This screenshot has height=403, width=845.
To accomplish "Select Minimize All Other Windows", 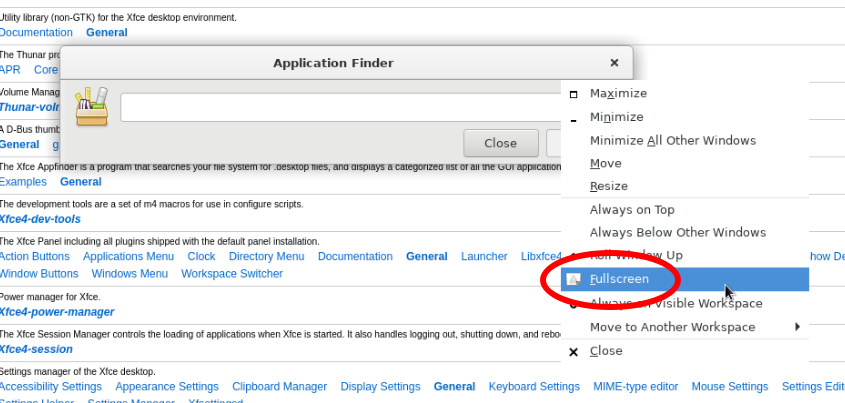I will point(672,141).
